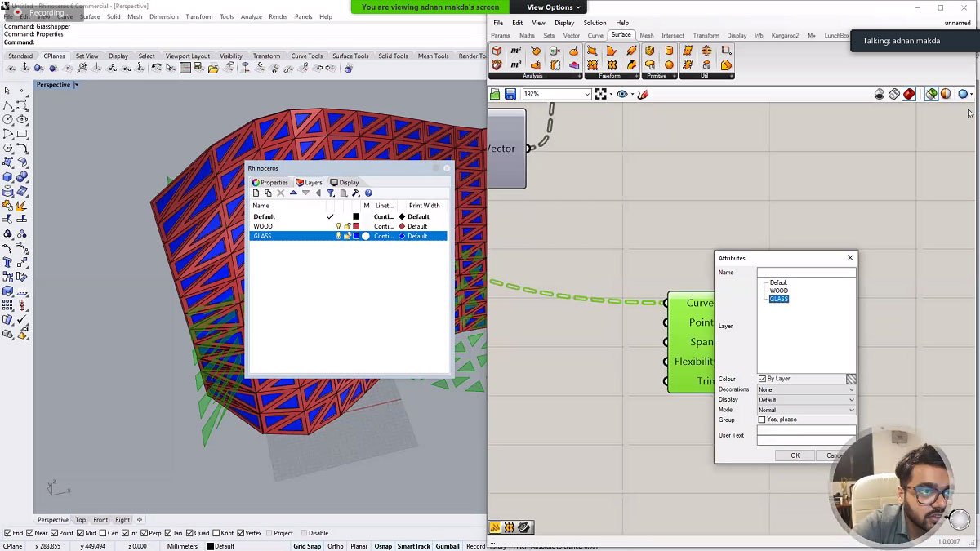Uncheck the By Layer colour checkbox

[762, 379]
